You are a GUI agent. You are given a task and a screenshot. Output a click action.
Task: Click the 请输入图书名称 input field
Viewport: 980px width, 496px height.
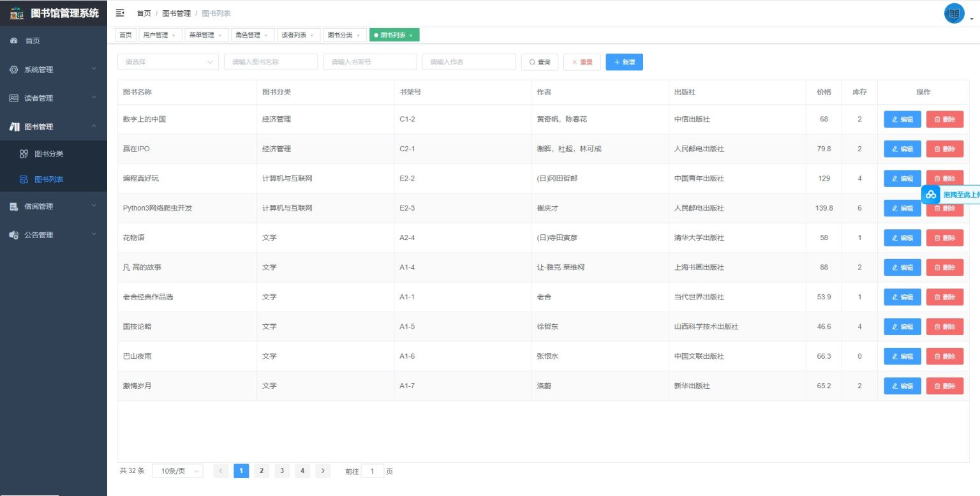271,62
